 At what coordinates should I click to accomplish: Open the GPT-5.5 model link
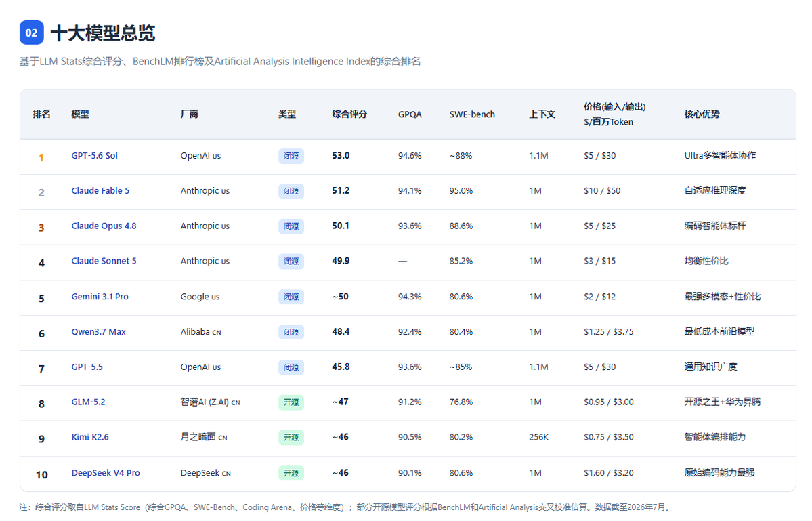tap(87, 367)
